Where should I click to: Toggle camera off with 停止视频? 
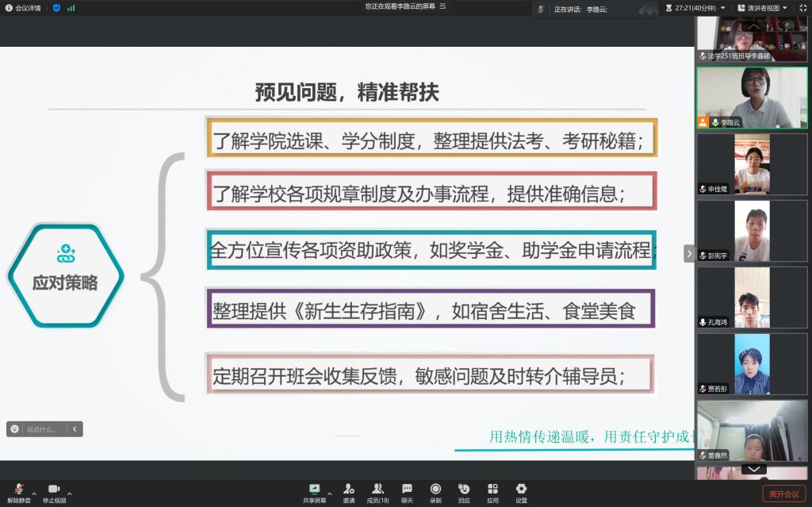54,490
